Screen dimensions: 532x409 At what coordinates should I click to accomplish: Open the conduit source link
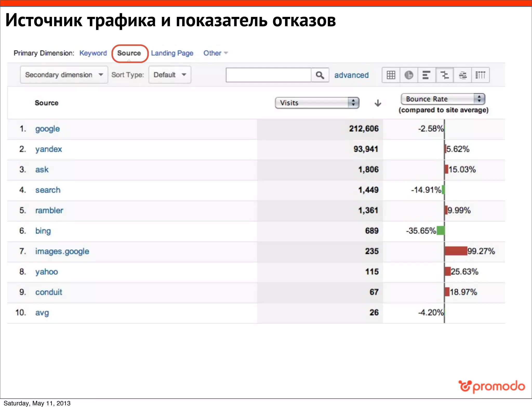(x=49, y=292)
